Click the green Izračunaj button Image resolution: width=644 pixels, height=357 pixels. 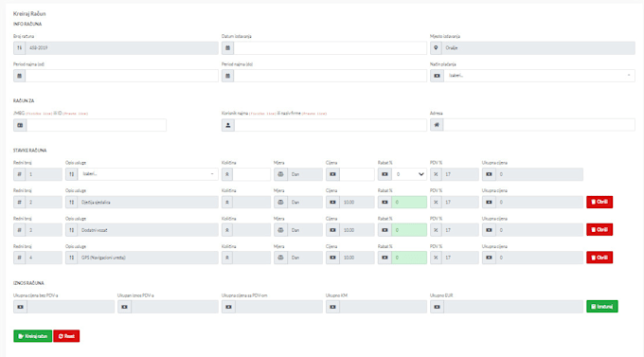pos(602,307)
